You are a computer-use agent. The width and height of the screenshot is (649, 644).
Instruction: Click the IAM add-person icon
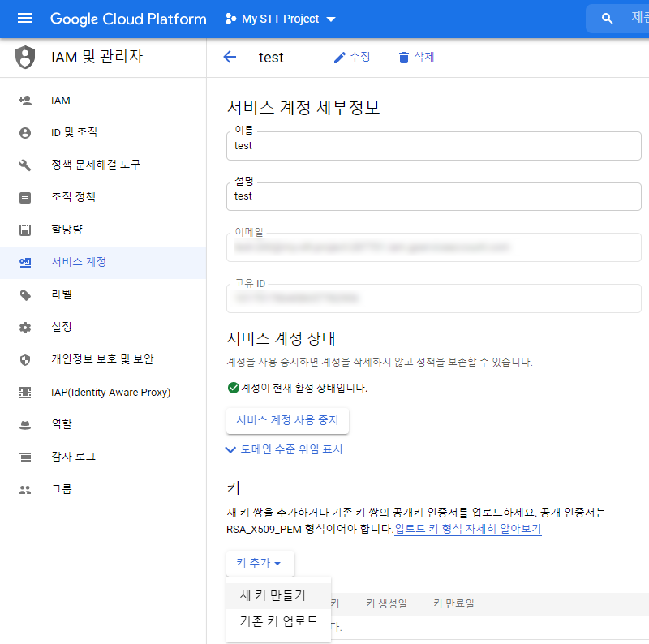[x=25, y=100]
